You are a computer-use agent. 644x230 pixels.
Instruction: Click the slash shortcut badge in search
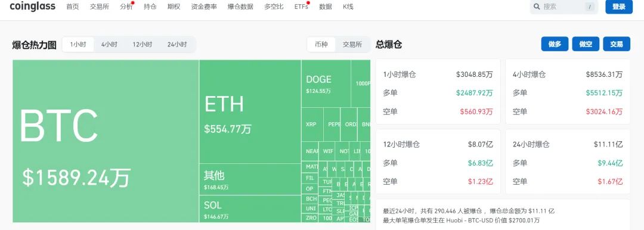[x=589, y=7]
